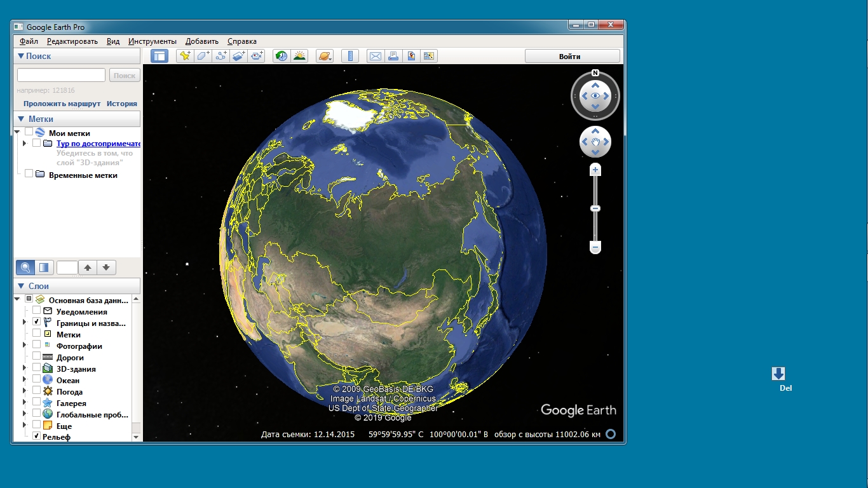Enable the Уведомления layer
Viewport: 868px width, 488px height.
36,311
